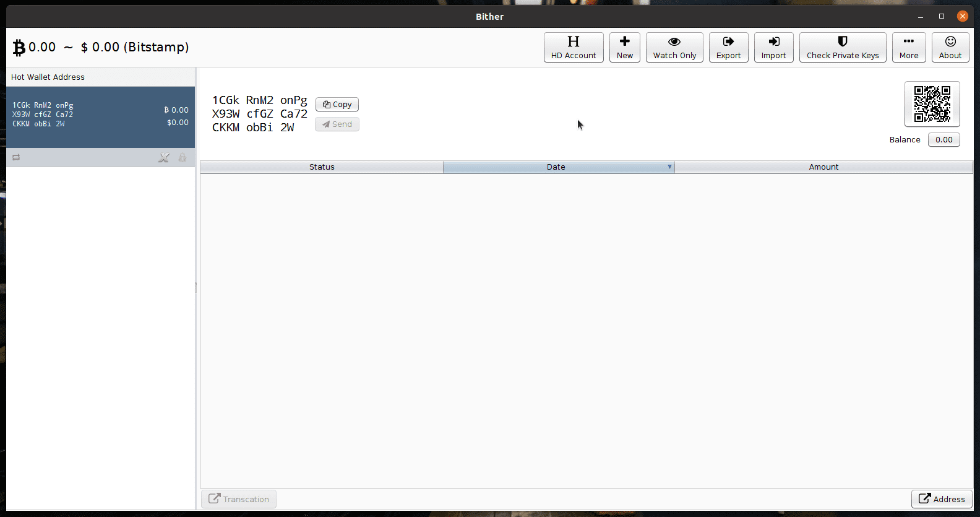Click the swap arrows icon under address
The width and height of the screenshot is (980, 517).
click(16, 157)
